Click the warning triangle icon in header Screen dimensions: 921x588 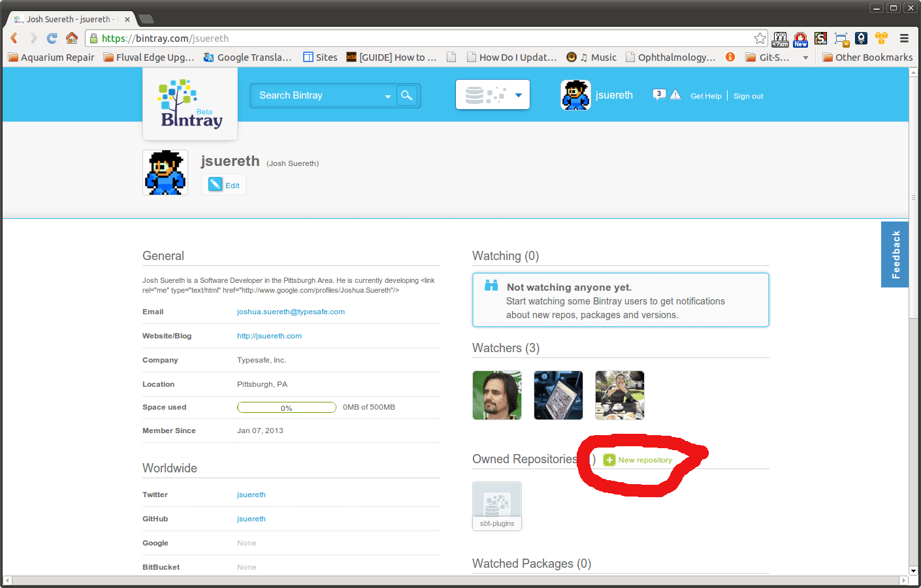(x=675, y=95)
